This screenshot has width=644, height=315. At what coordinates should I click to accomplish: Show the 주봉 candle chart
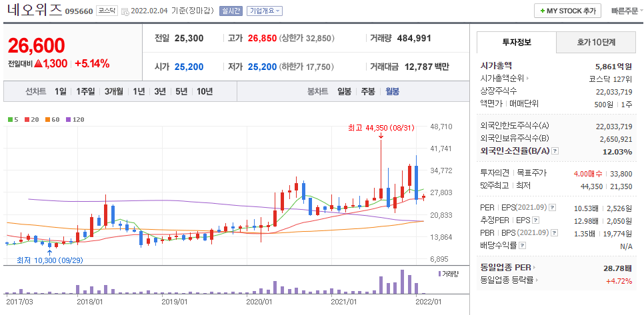pyautogui.click(x=368, y=91)
